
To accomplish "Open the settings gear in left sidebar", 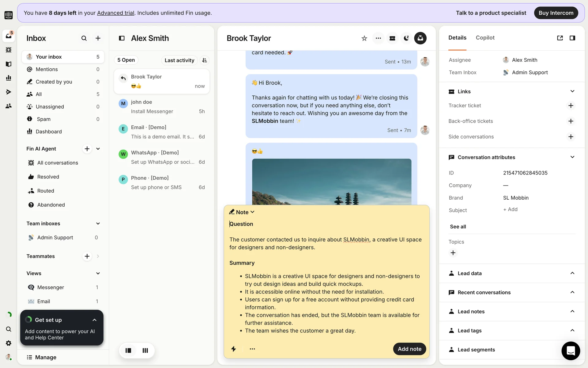I will (9, 343).
